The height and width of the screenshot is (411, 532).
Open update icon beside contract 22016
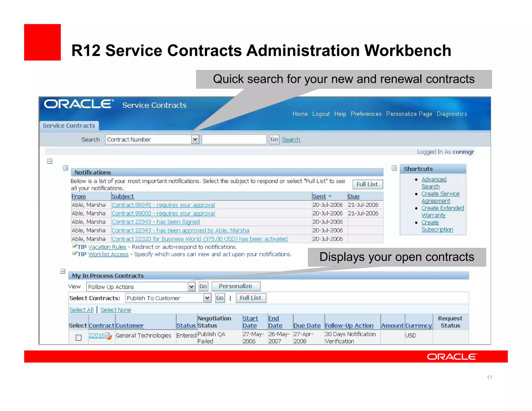click(x=109, y=336)
